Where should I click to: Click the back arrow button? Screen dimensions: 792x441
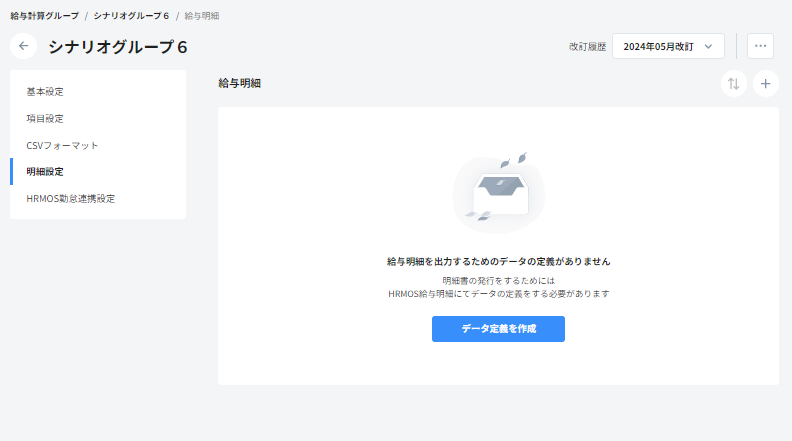24,46
